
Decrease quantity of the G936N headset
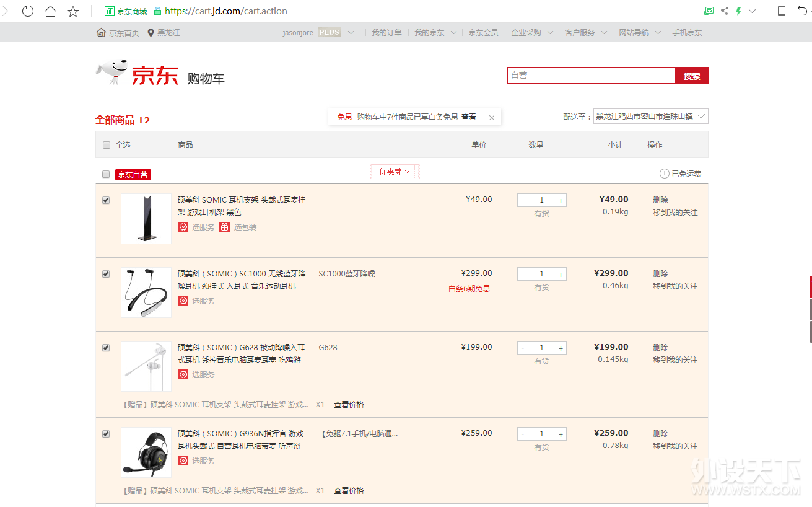[x=523, y=434]
